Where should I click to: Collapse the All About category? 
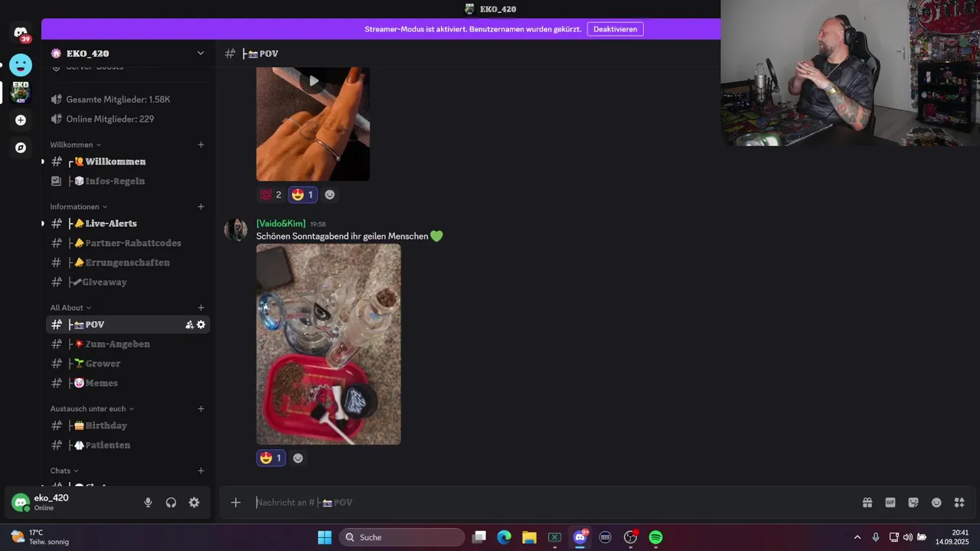coord(70,308)
